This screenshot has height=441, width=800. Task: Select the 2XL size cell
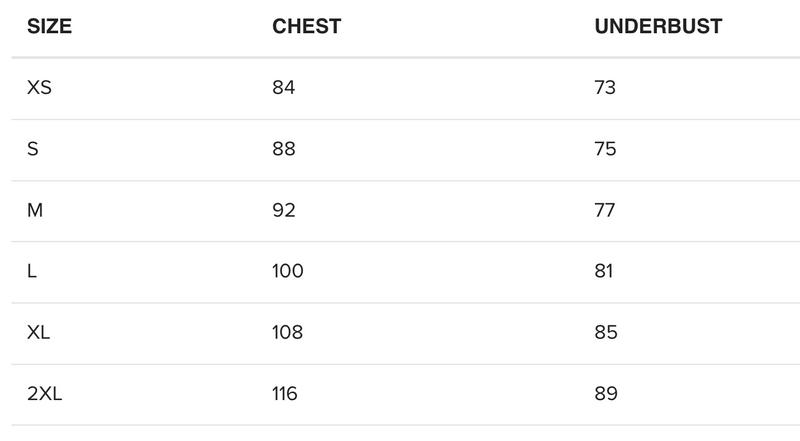pos(45,394)
